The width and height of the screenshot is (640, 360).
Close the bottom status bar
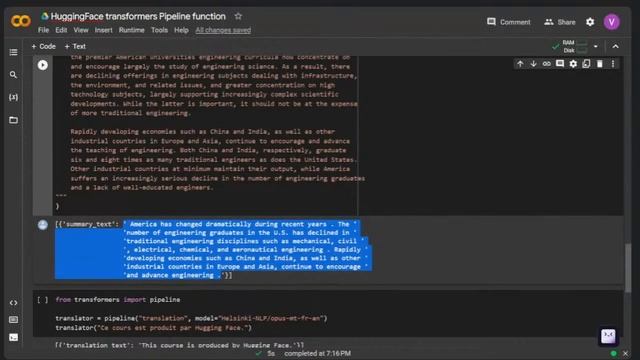(625, 353)
